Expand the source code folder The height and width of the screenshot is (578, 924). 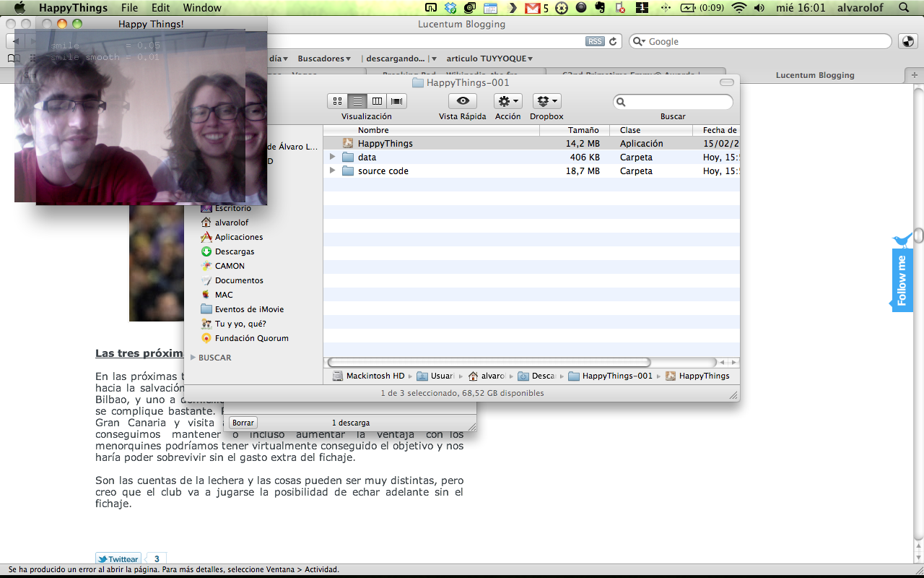click(332, 171)
